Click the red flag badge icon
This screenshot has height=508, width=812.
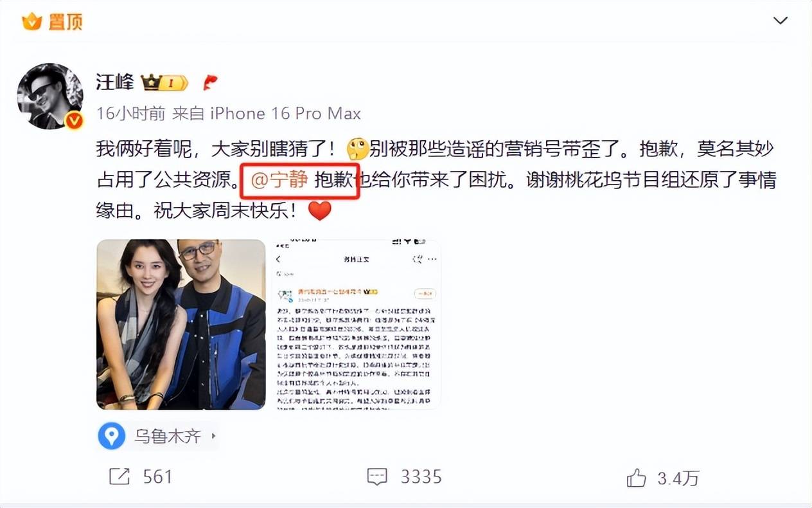tap(211, 82)
